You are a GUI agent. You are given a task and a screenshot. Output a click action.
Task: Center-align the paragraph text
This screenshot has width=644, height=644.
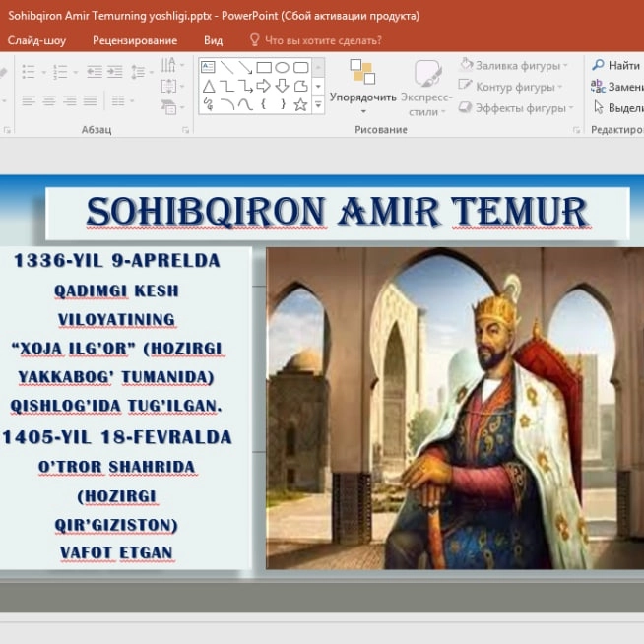coord(48,101)
